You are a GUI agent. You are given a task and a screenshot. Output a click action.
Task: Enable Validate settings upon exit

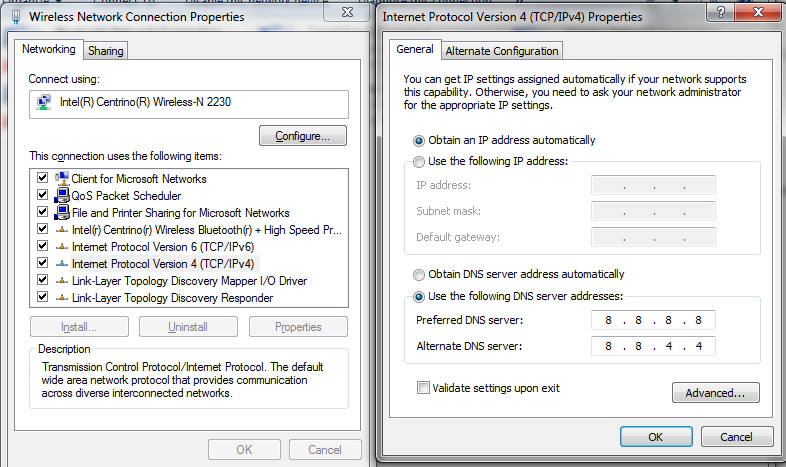tap(424, 388)
